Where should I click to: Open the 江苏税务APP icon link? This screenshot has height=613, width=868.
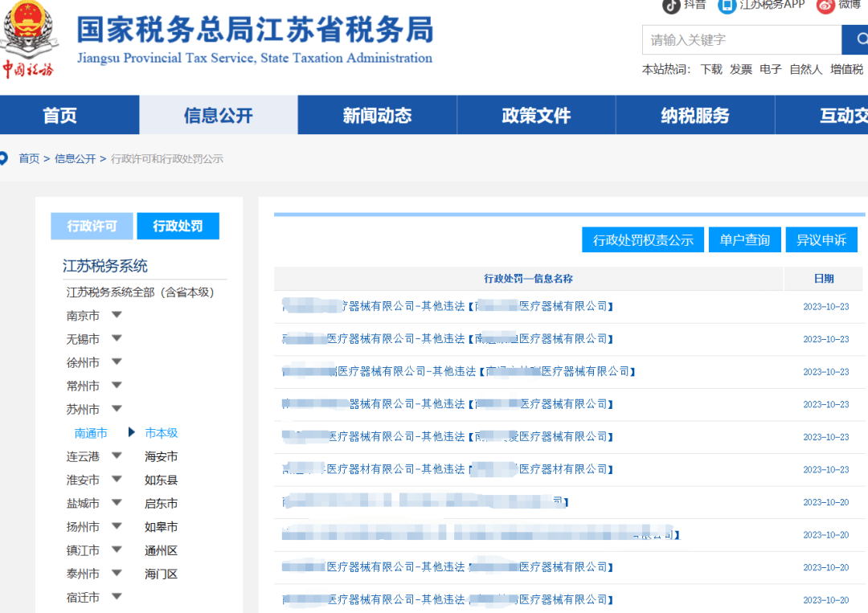coord(727,6)
